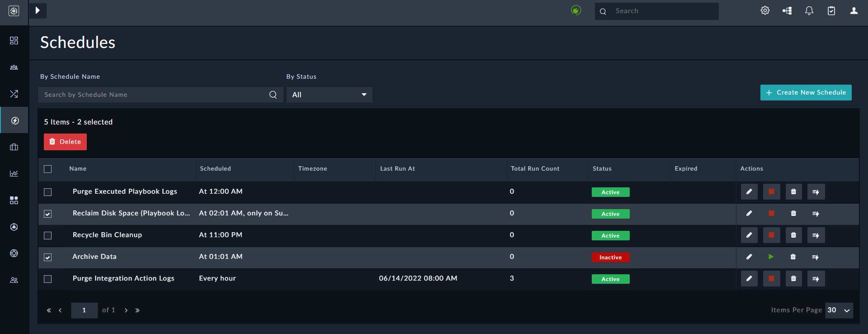Sort by Name column header
Screen dimensions: 868x334
click(78, 169)
